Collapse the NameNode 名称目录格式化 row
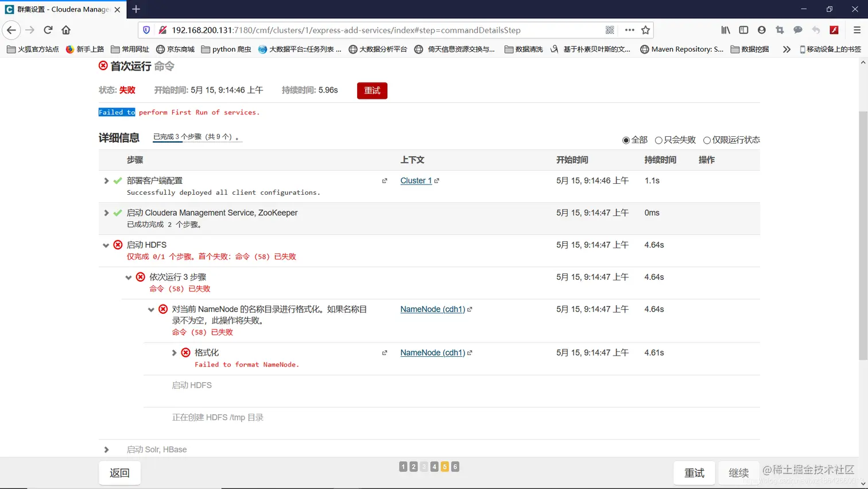This screenshot has width=868, height=489. pyautogui.click(x=151, y=310)
